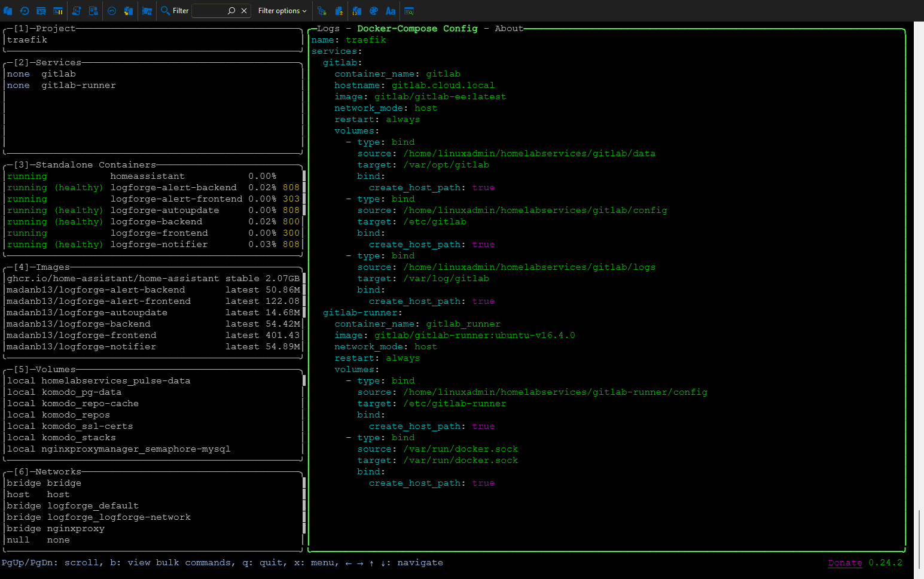
Task: Switch to the Logs tab
Action: point(328,28)
